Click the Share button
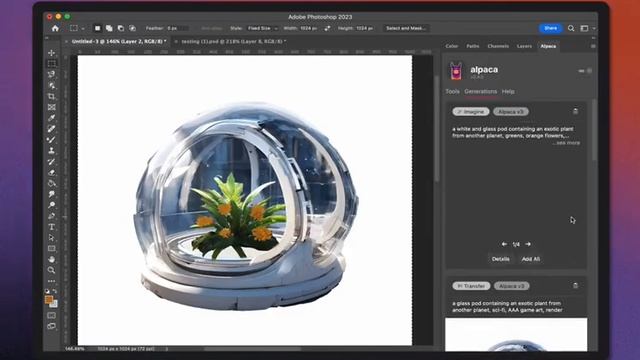 [550, 28]
